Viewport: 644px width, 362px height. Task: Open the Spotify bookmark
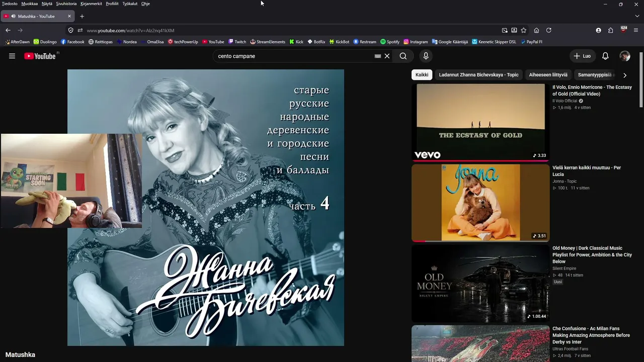pyautogui.click(x=390, y=42)
